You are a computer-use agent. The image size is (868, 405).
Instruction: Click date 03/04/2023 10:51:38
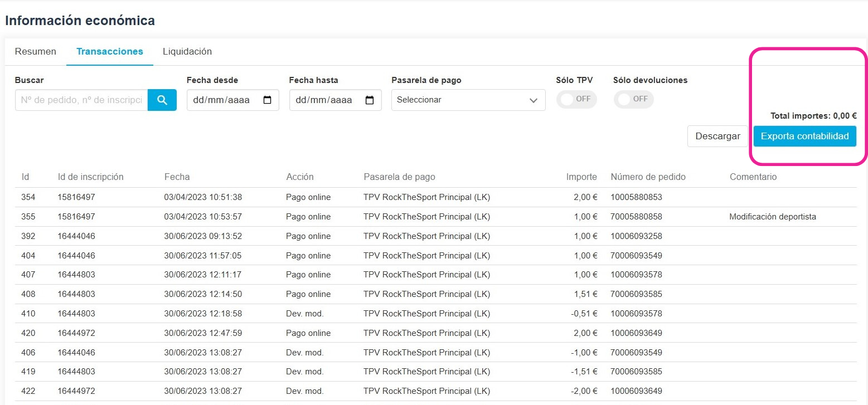pyautogui.click(x=203, y=197)
